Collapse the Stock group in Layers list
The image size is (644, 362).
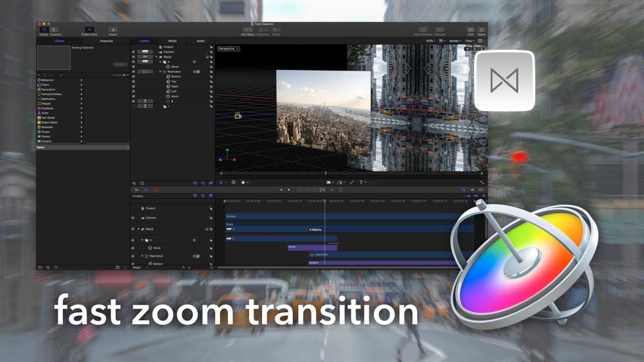[x=156, y=57]
